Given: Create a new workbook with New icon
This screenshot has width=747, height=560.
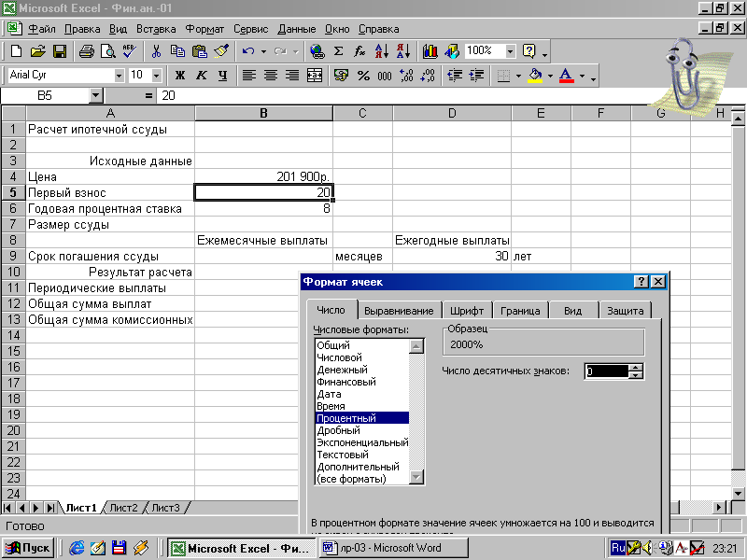Looking at the screenshot, I should [x=16, y=51].
